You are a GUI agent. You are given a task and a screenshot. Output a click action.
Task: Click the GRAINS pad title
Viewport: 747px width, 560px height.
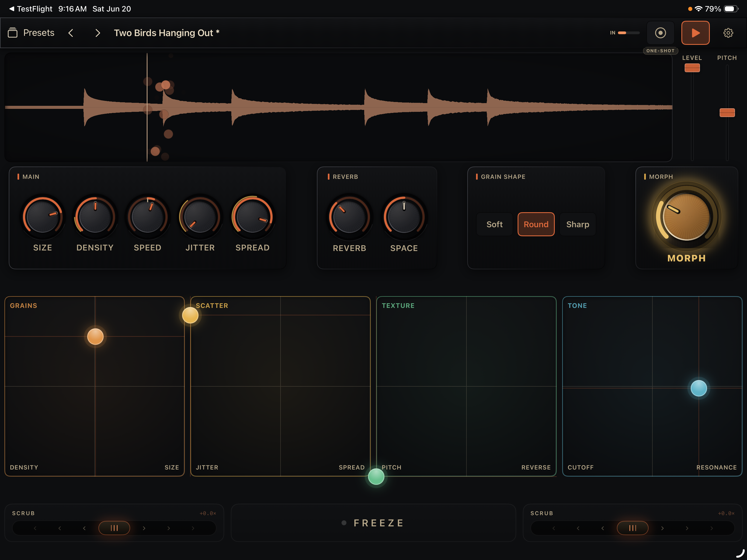[24, 306]
